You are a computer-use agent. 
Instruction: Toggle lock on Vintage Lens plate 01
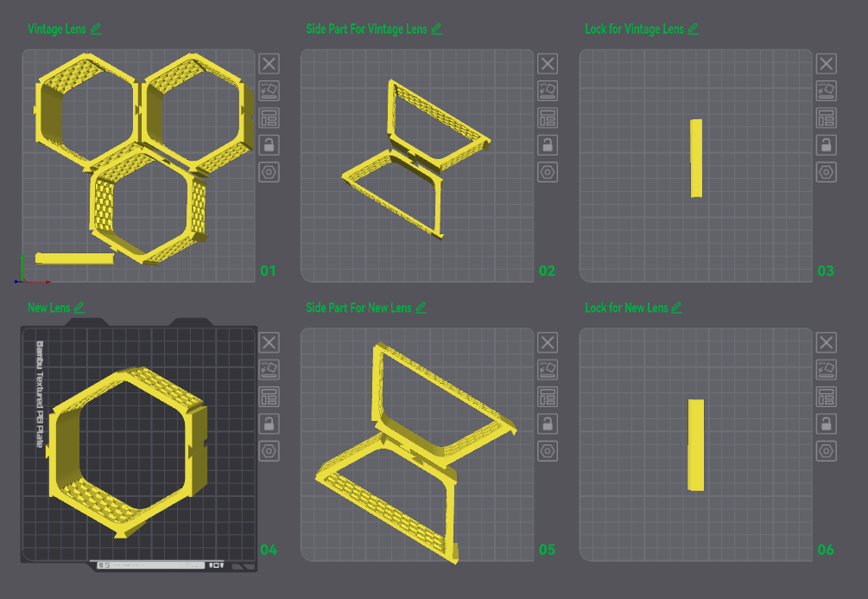pos(269,145)
